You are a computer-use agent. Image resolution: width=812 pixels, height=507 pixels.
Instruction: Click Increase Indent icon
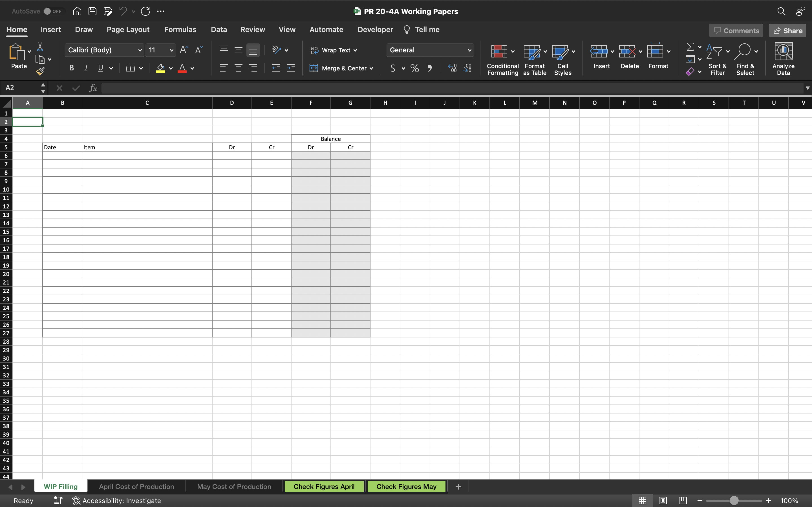pos(291,68)
